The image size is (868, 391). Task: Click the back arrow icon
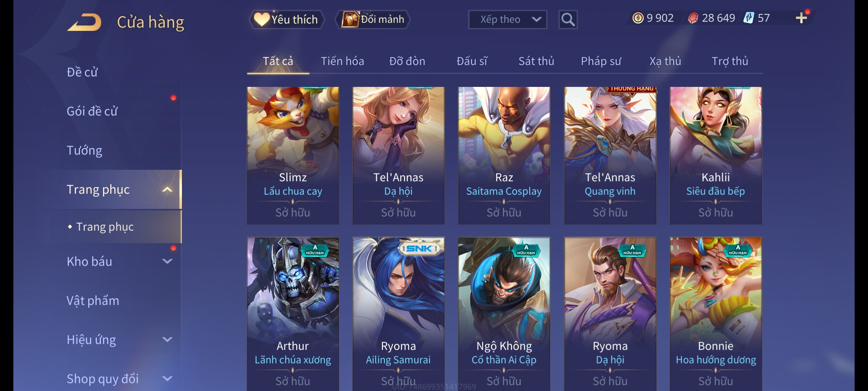[x=84, y=22]
